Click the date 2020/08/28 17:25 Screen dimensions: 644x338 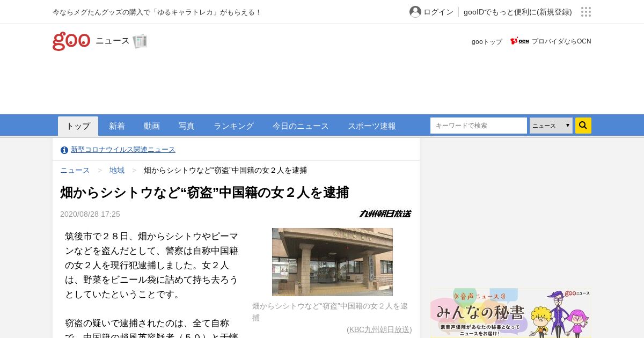click(90, 214)
